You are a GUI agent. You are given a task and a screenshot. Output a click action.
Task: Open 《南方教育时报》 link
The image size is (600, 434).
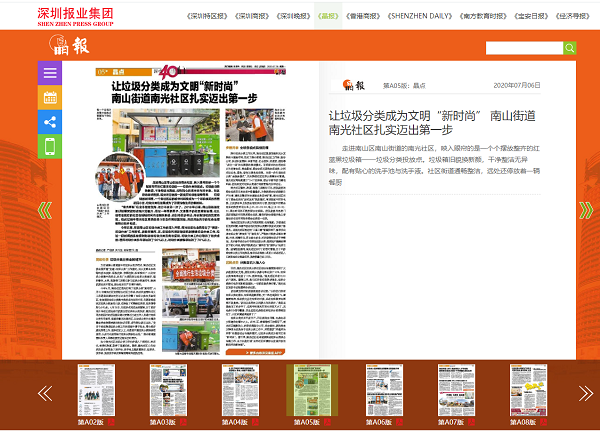click(487, 16)
